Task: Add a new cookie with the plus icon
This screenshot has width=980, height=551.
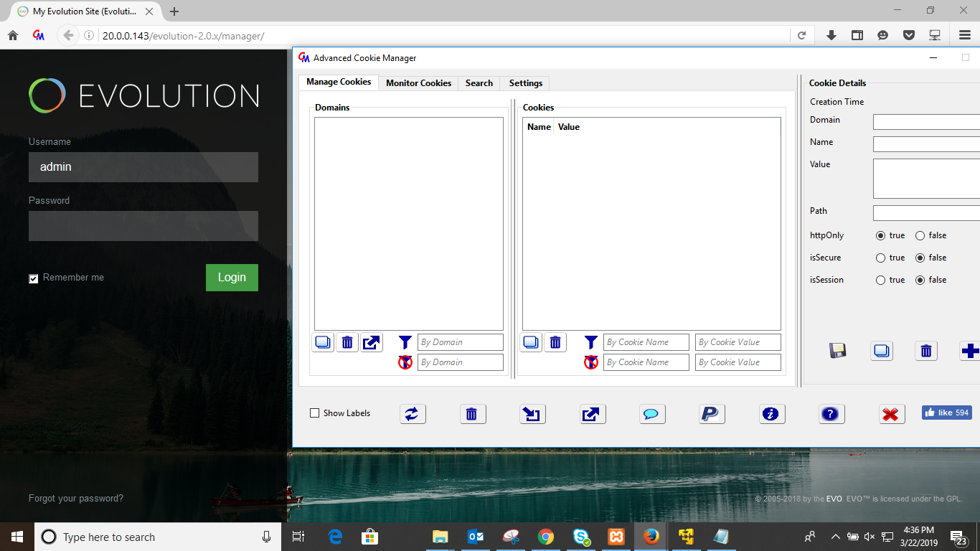Action: pos(971,351)
